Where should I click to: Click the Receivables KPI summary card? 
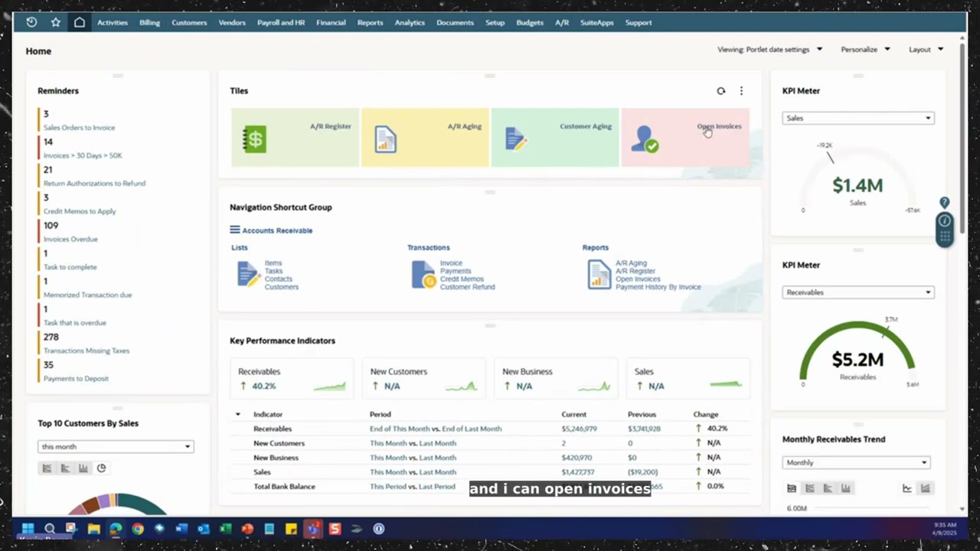pos(292,379)
